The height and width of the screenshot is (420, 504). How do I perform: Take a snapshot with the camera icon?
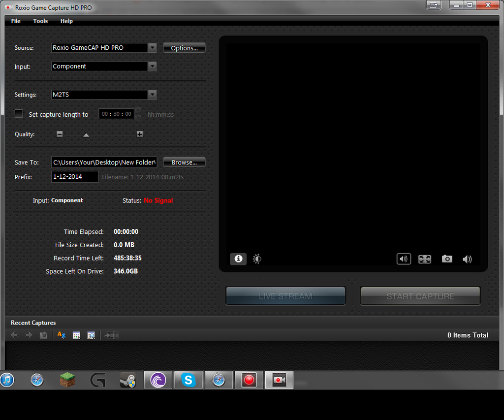447,259
